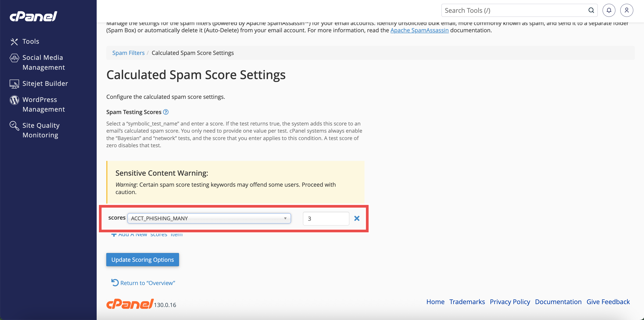This screenshot has width=644, height=320.
Task: Remove the ACCT_PHISHING_MANY score row
Action: pos(356,218)
